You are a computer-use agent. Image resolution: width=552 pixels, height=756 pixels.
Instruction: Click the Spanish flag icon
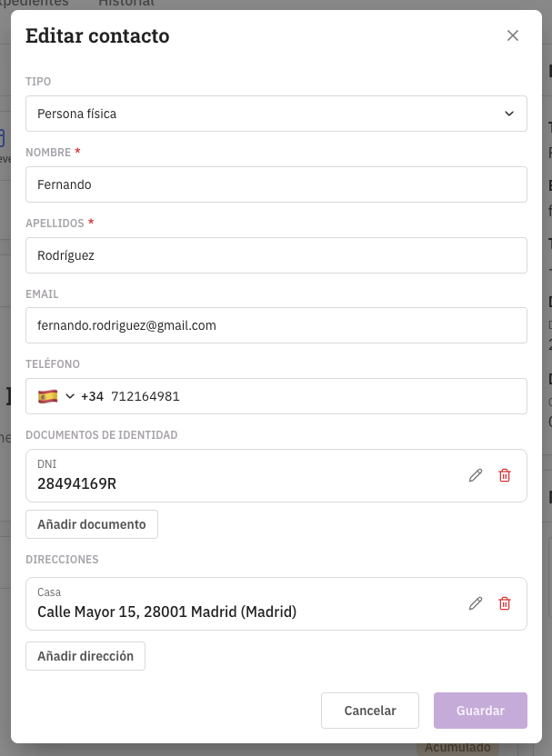(x=47, y=396)
